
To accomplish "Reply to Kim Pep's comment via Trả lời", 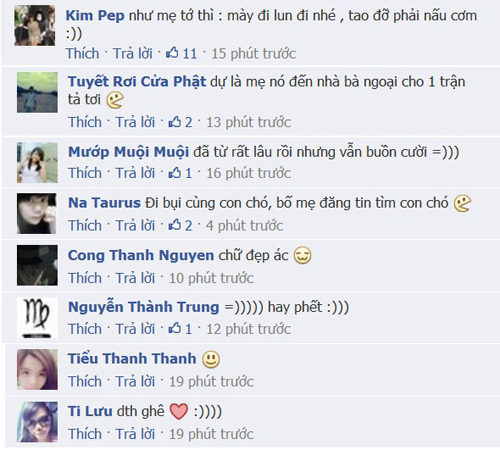I will [x=133, y=53].
